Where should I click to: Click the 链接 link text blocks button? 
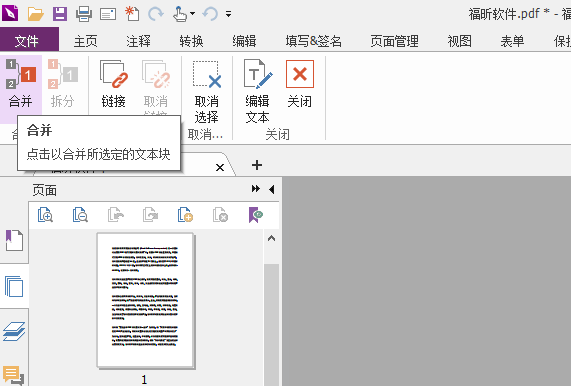coord(114,84)
